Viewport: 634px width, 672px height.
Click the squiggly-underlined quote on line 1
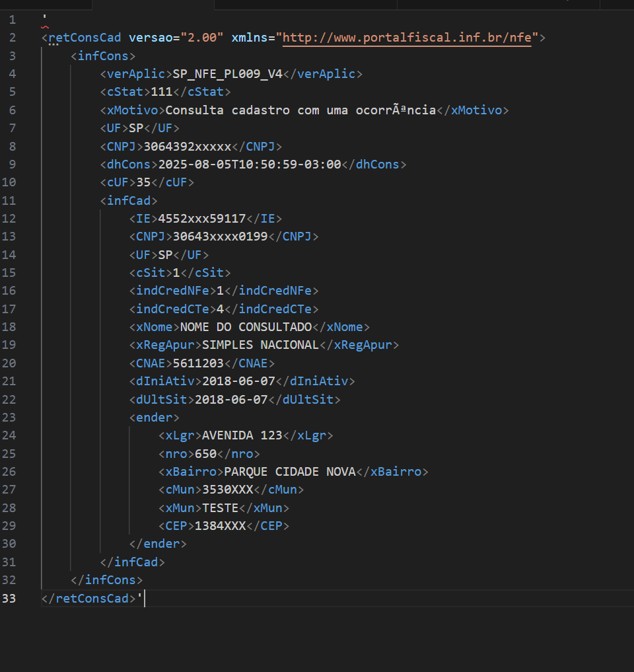[x=44, y=19]
